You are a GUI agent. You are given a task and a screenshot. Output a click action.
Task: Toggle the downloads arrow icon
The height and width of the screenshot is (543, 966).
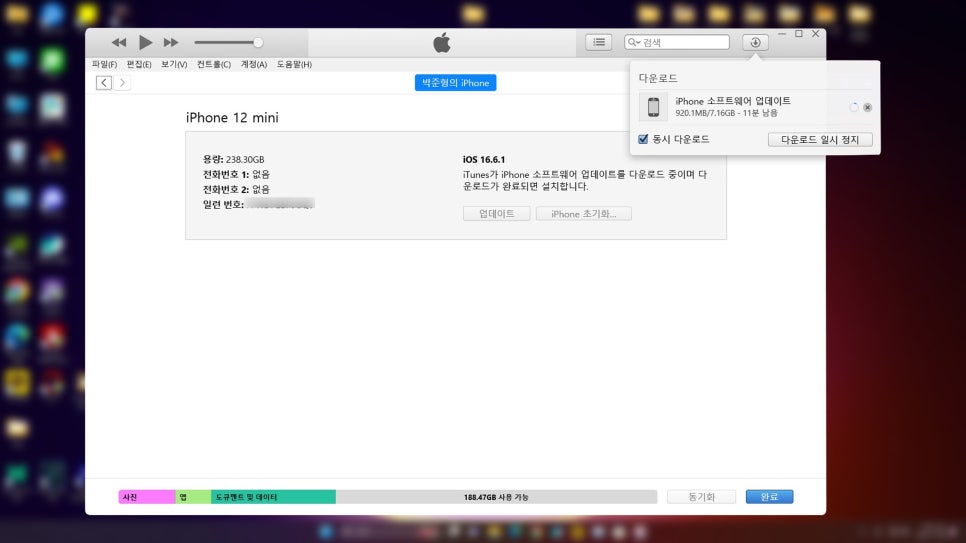[755, 42]
